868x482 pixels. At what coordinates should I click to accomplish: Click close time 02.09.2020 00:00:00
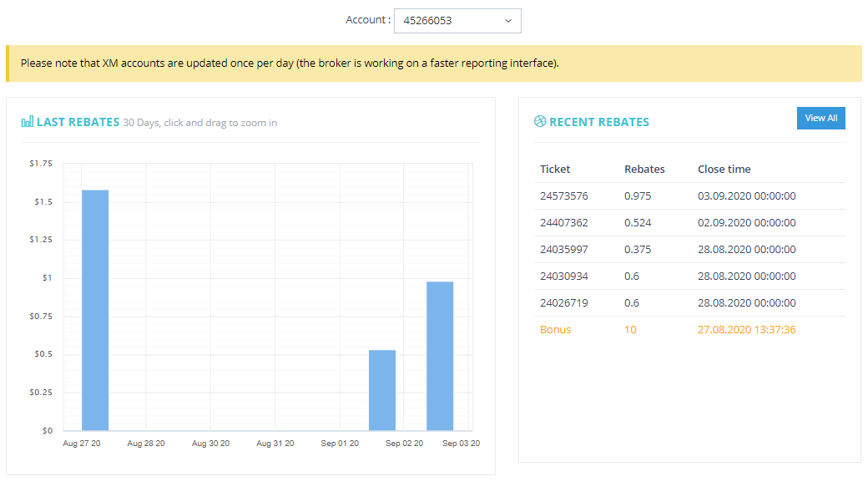click(747, 223)
